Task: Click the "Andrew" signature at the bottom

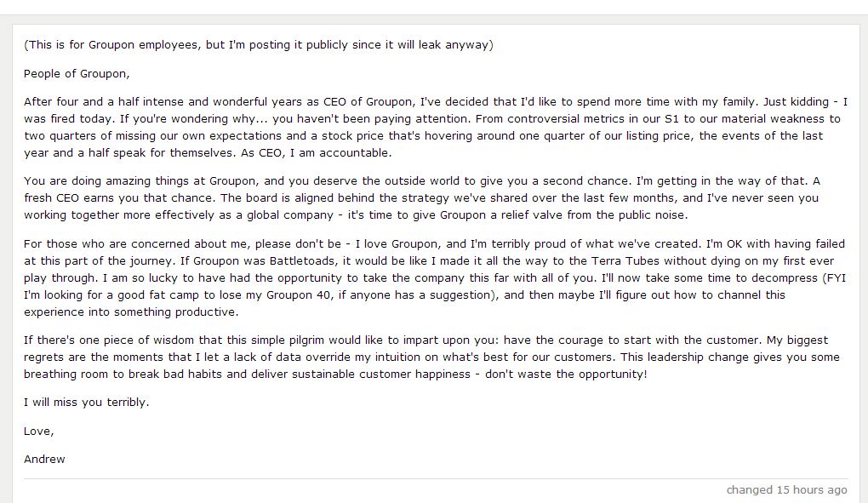Action: [x=44, y=459]
